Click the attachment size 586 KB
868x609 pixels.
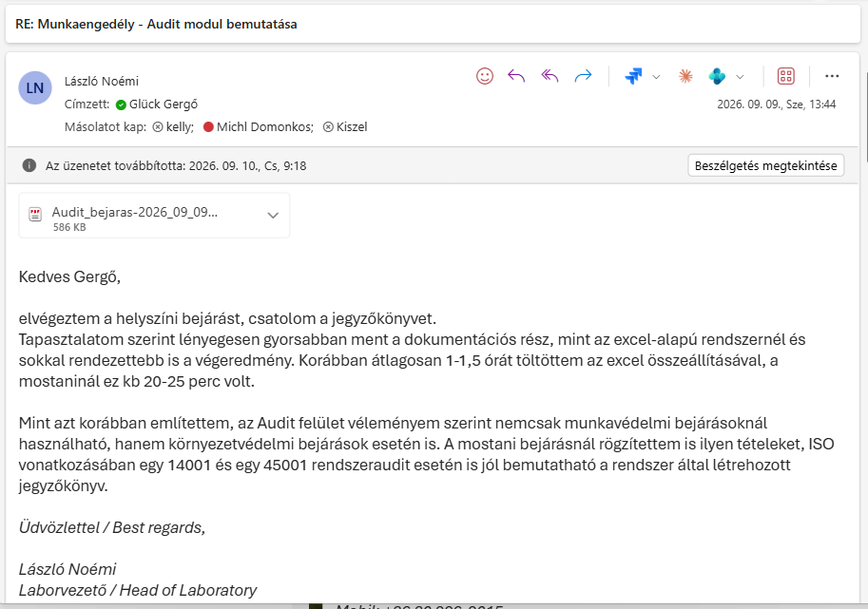pos(69,227)
